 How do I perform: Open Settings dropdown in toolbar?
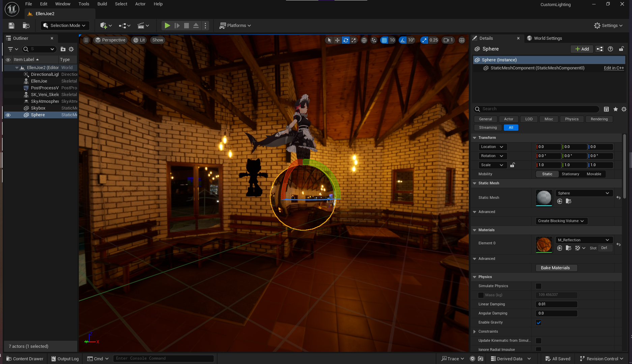(608, 26)
